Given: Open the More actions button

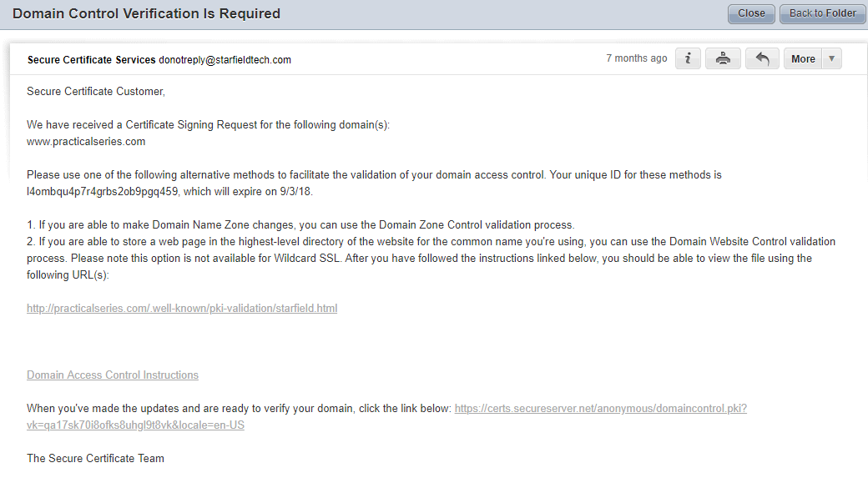Looking at the screenshot, I should click(803, 58).
